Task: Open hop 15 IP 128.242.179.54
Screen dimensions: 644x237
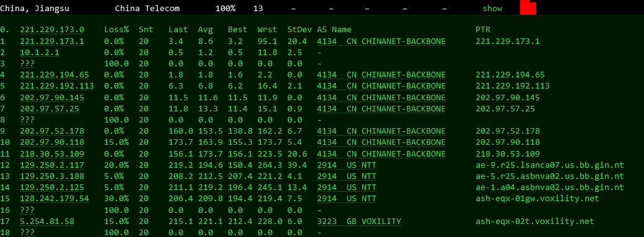Action: pos(54,199)
